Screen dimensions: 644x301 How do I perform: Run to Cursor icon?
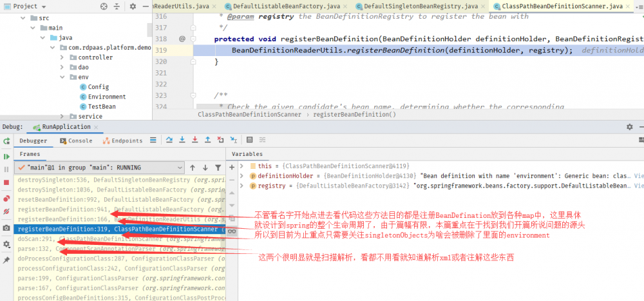(233, 140)
